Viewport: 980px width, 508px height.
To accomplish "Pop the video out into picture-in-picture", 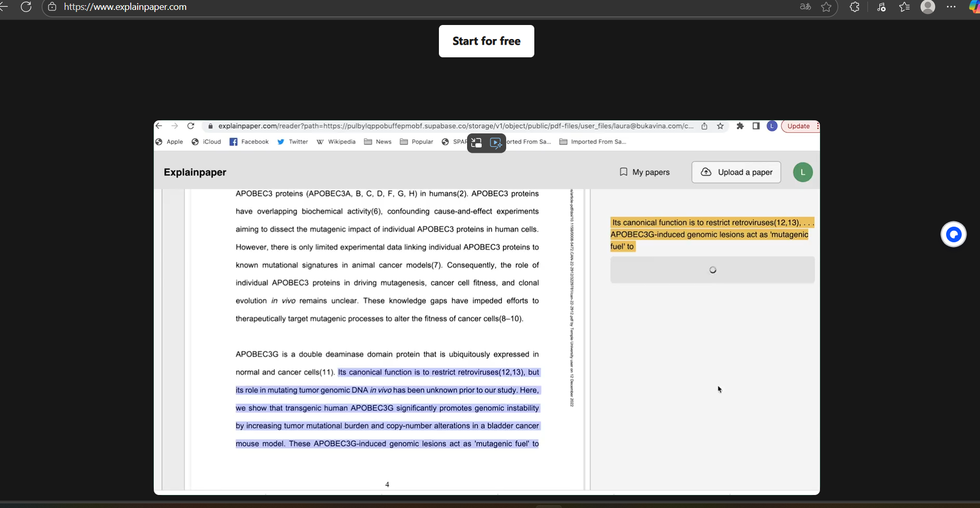I will click(476, 143).
